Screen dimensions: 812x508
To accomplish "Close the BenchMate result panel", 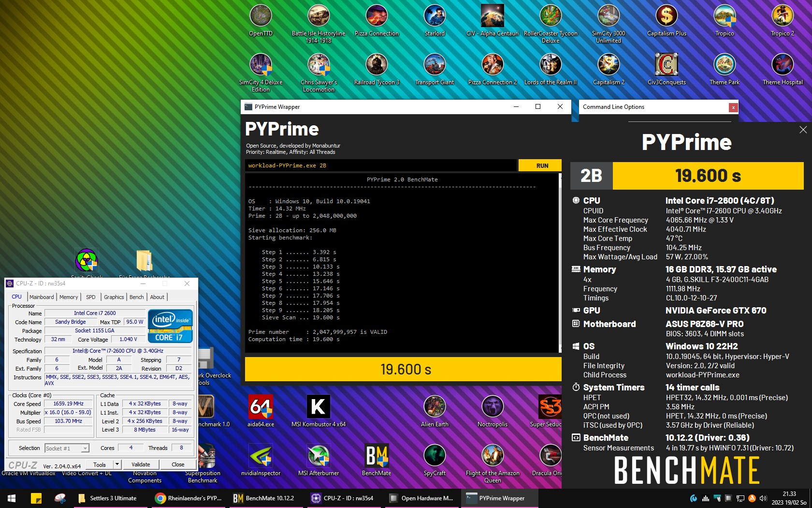I will (x=803, y=130).
